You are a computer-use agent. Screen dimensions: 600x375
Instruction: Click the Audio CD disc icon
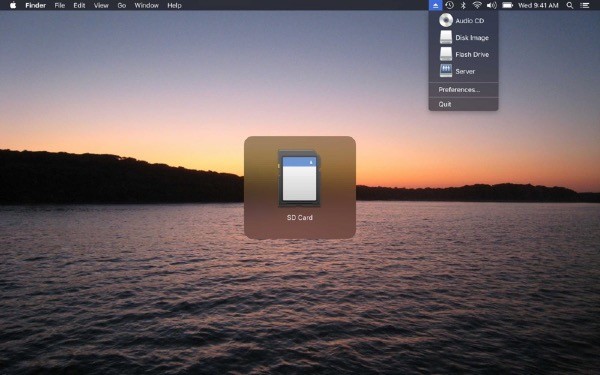click(x=446, y=20)
